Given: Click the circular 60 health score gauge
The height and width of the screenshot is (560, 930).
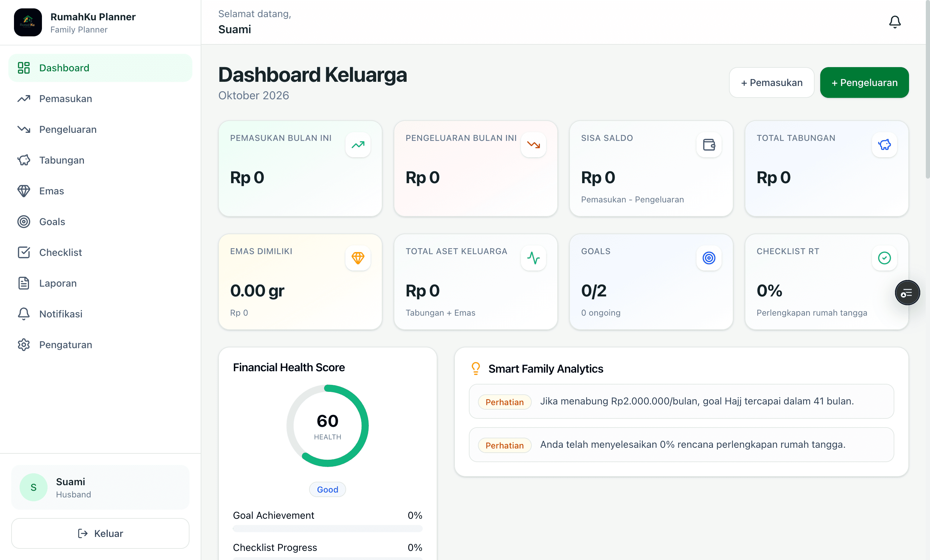Looking at the screenshot, I should tap(327, 426).
